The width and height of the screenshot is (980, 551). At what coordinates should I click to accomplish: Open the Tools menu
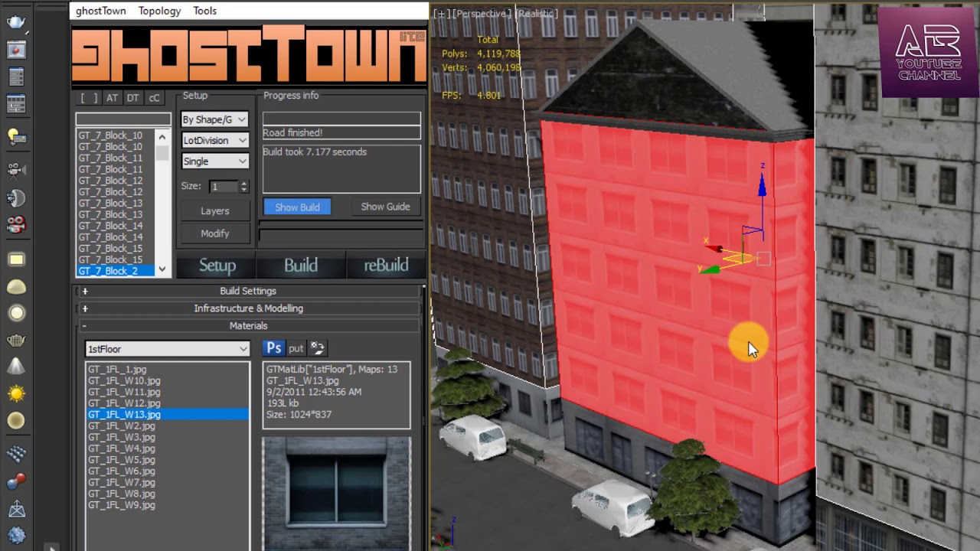coord(204,11)
